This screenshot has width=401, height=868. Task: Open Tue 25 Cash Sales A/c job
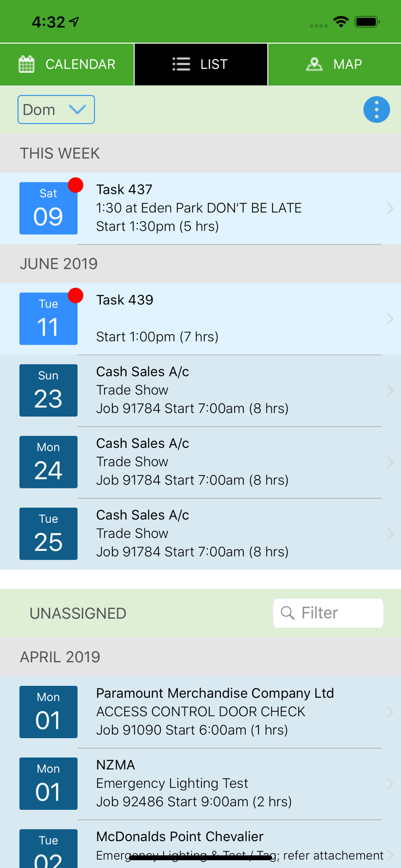pyautogui.click(x=200, y=533)
